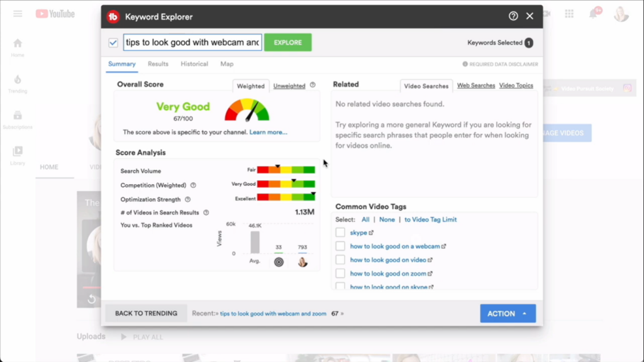Select the Weighted score tab
The height and width of the screenshot is (362, 644).
click(250, 86)
